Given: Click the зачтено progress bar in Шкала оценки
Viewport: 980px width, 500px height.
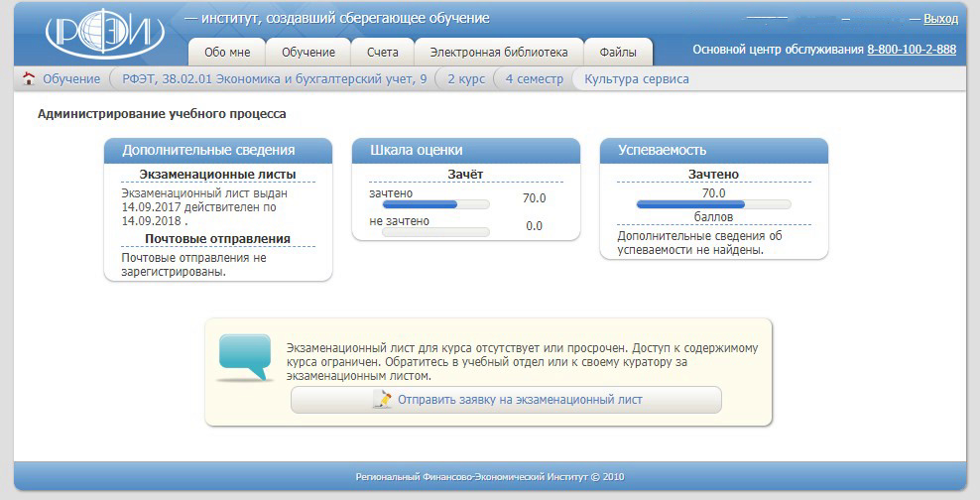Looking at the screenshot, I should point(429,204).
